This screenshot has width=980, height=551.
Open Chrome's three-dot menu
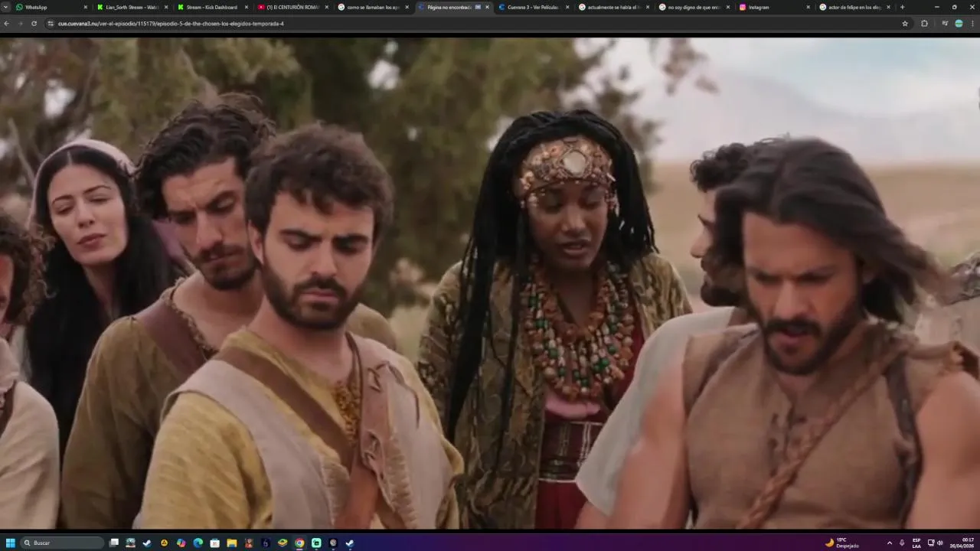tap(972, 24)
